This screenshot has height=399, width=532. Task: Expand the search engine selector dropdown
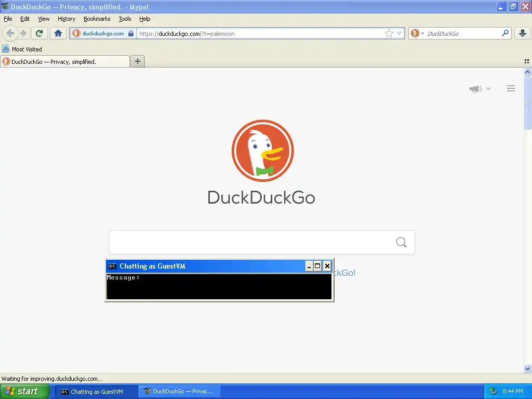[x=422, y=33]
